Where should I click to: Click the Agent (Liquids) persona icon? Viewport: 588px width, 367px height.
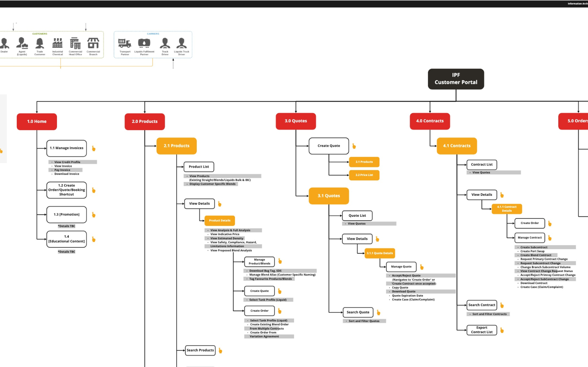[x=22, y=43]
